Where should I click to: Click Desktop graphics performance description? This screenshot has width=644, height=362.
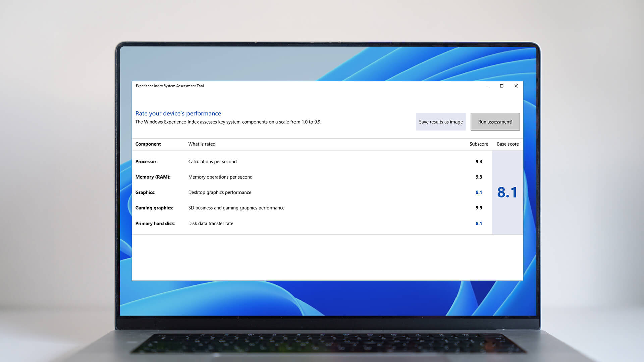219,192
